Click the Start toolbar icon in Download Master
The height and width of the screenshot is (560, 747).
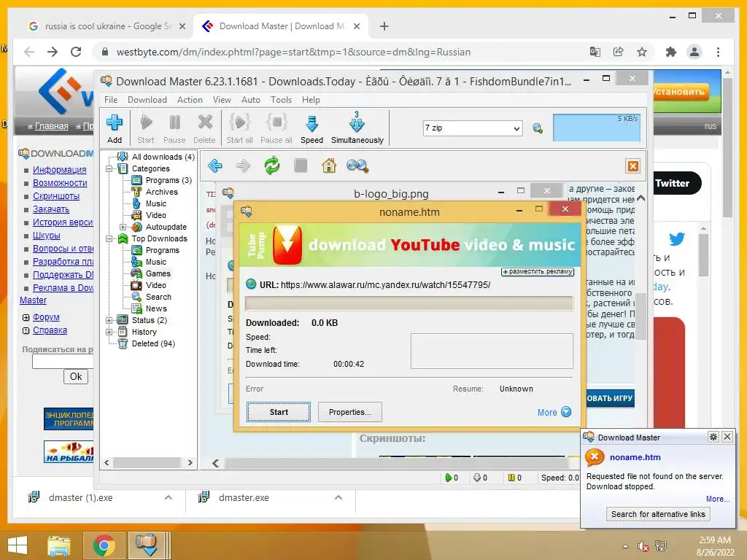pos(146,128)
